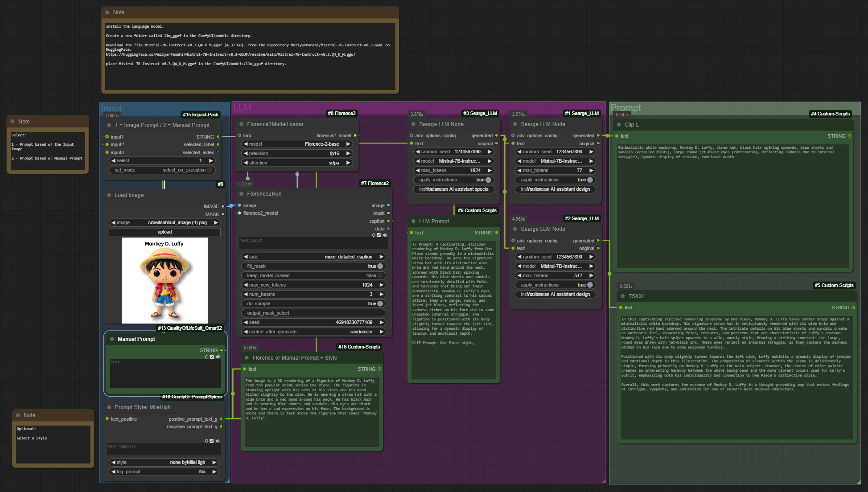Image resolution: width=868 pixels, height=492 pixels.
Task: Click the upload button in Load Image
Action: tap(165, 232)
